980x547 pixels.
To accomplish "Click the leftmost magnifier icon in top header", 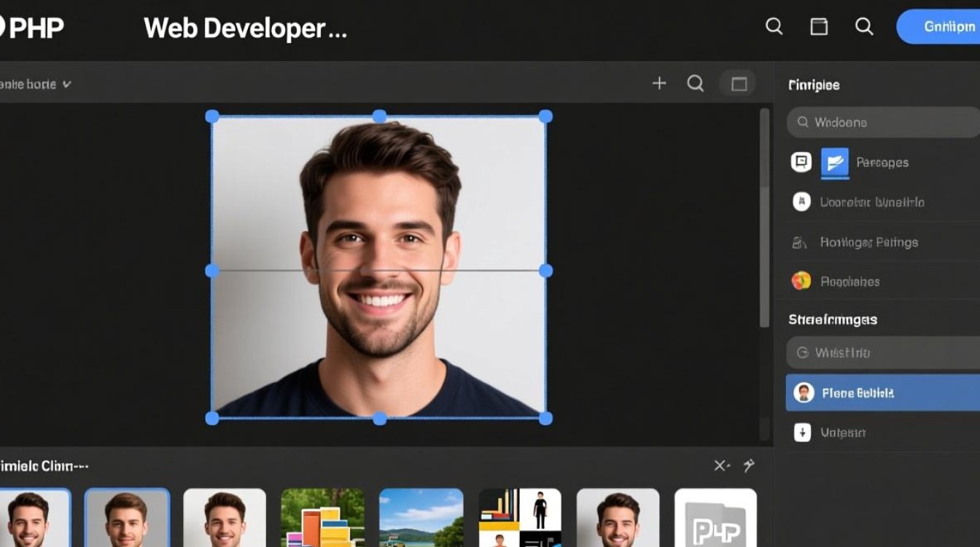I will coord(774,27).
